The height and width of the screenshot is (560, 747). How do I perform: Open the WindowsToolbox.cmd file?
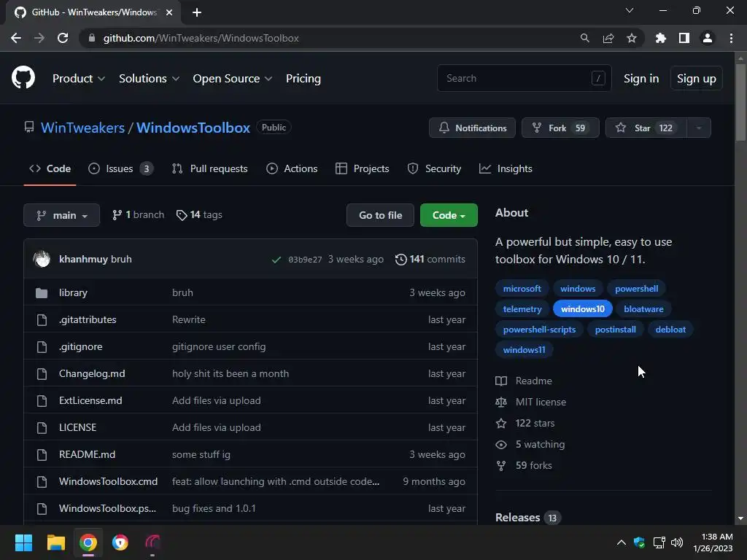coord(108,481)
